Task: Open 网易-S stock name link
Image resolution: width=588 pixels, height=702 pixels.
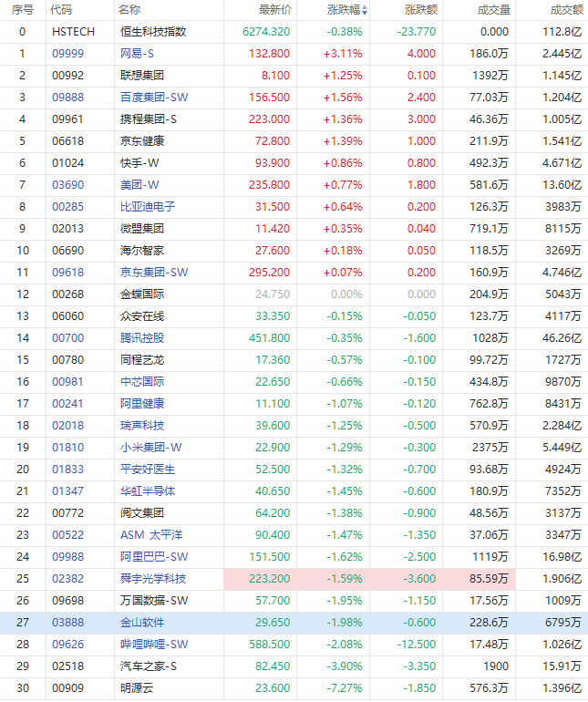Action: pyautogui.click(x=137, y=54)
